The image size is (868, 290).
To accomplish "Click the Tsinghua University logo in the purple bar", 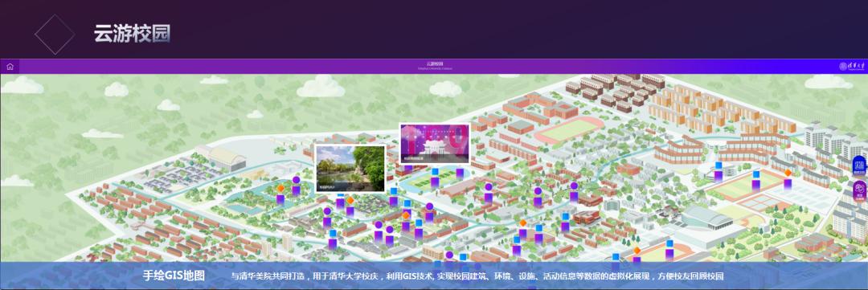I will [851, 67].
